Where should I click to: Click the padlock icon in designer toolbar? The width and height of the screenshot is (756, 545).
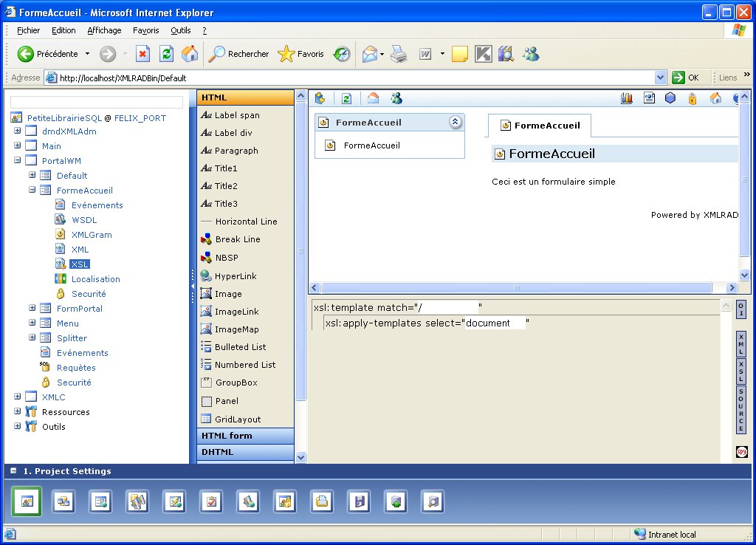(x=693, y=98)
